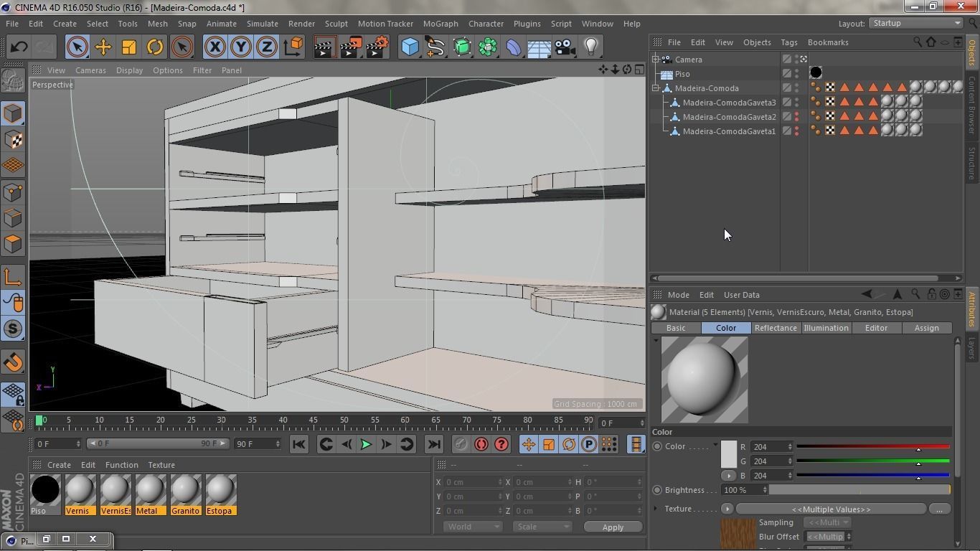This screenshot has height=551, width=980.
Task: Click the Axis tool icon
Action: [x=12, y=277]
